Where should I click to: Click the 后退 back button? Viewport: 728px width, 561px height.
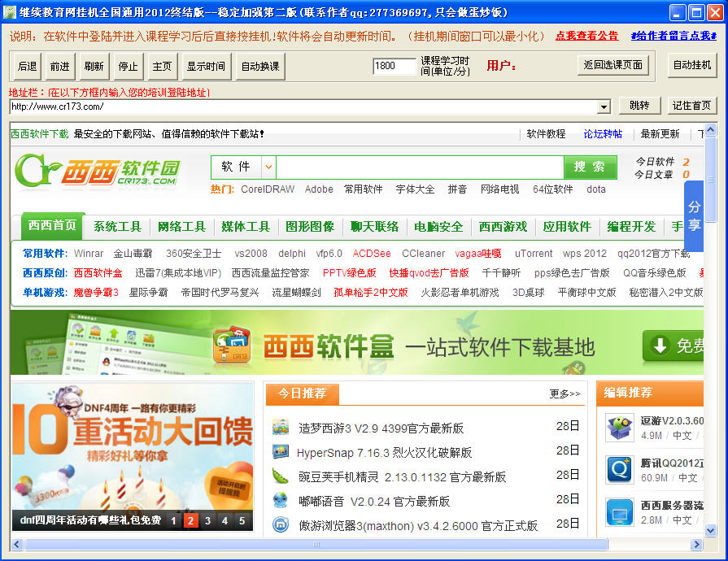pyautogui.click(x=28, y=67)
